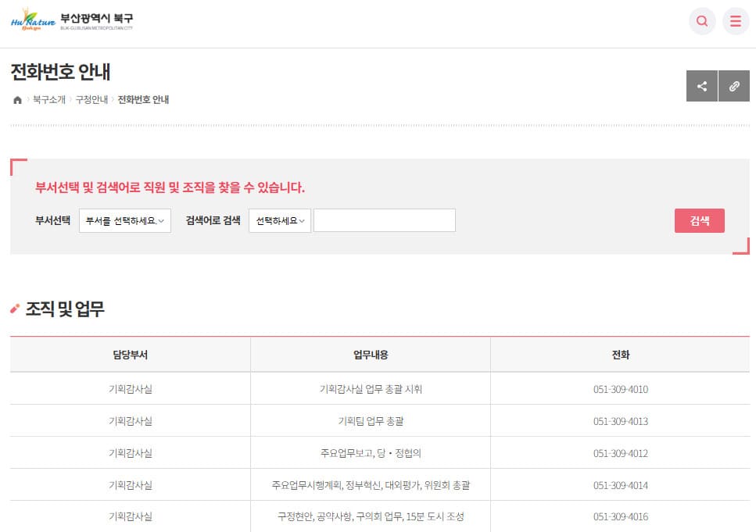The width and height of the screenshot is (756, 532).
Task: Click the 업무내용 column header
Action: click(370, 355)
